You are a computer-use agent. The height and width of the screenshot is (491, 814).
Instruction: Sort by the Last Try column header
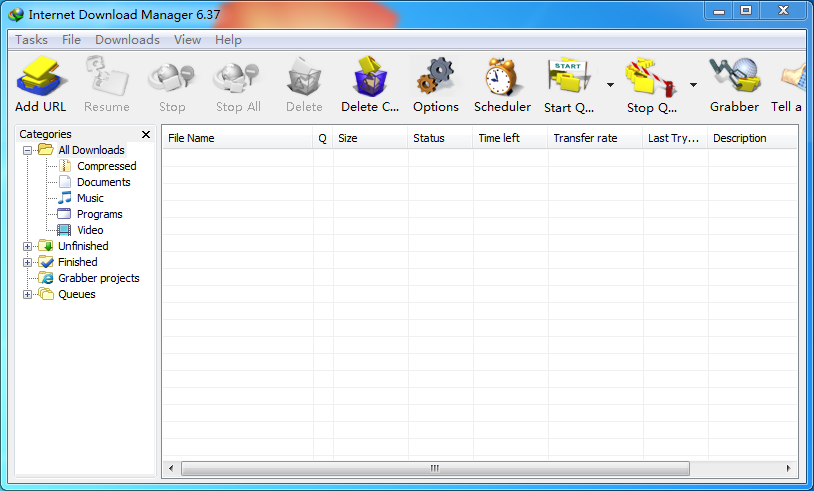point(675,138)
